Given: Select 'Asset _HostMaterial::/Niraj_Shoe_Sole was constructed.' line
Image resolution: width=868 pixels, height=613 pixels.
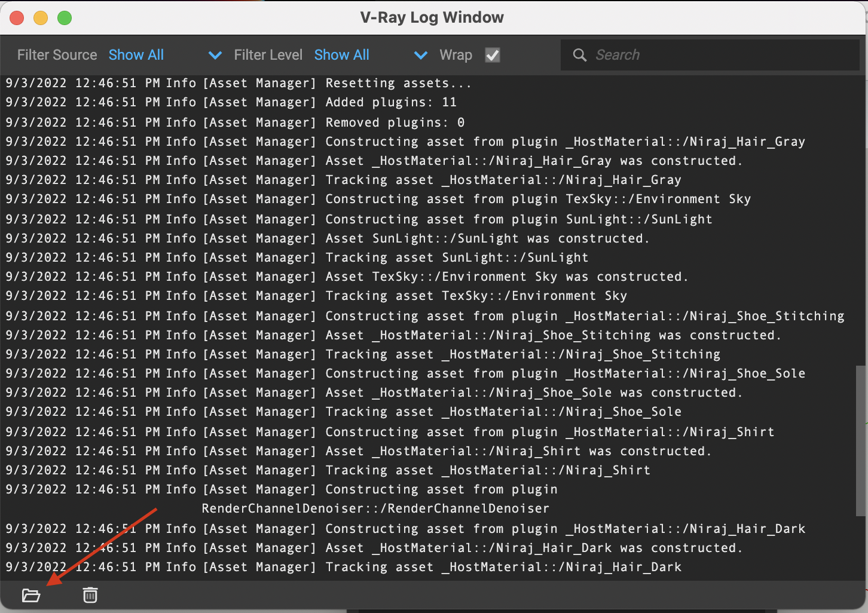Looking at the screenshot, I should [374, 393].
